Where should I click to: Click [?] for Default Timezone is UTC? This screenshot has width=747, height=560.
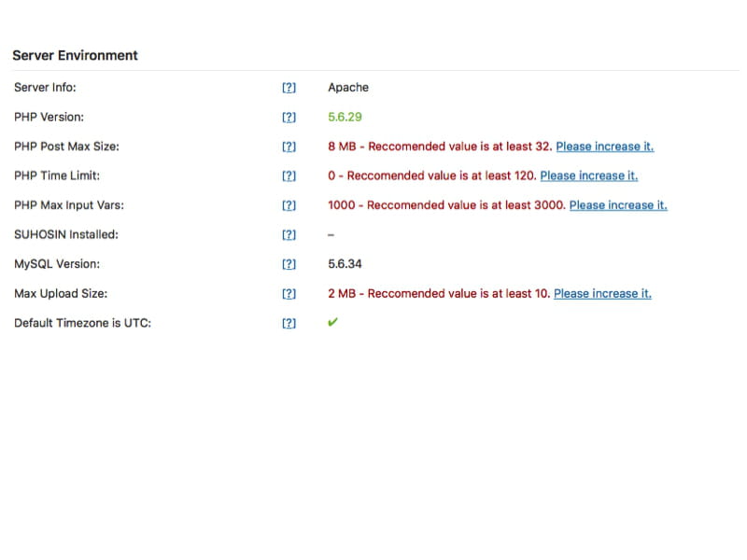click(x=289, y=323)
